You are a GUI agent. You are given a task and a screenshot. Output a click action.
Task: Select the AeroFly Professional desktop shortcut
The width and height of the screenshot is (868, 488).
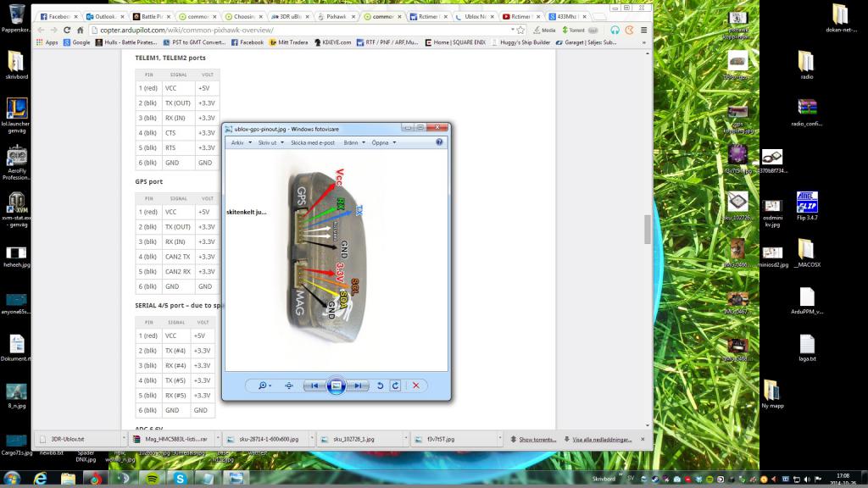[17, 163]
